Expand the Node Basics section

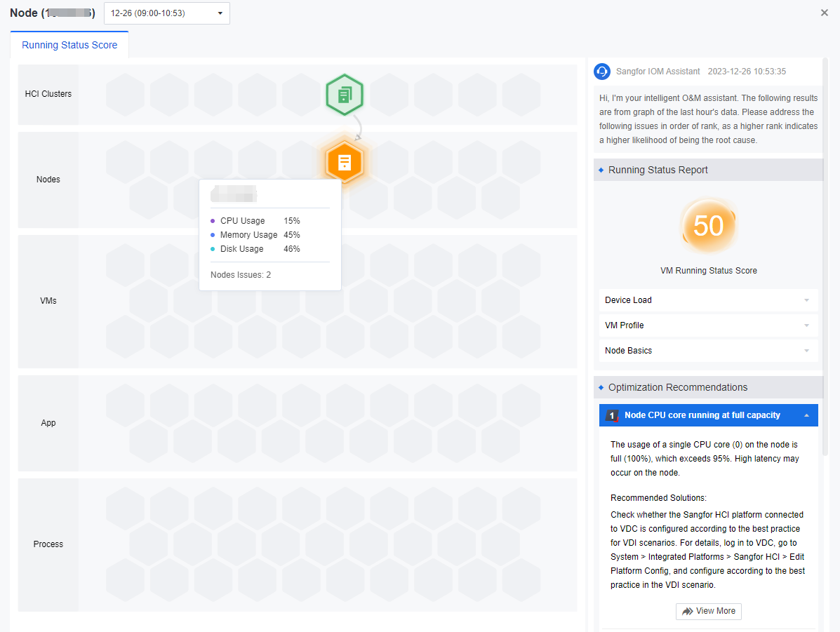coord(708,351)
